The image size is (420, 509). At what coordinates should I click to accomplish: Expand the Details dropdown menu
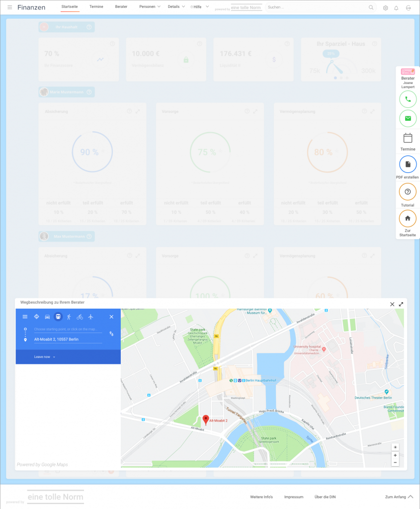point(176,7)
